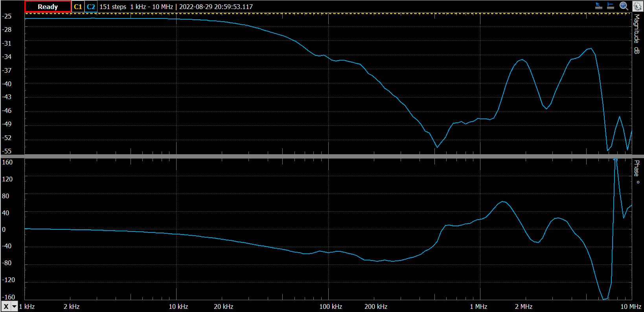Select the free arrow quick measure tool

599,6
